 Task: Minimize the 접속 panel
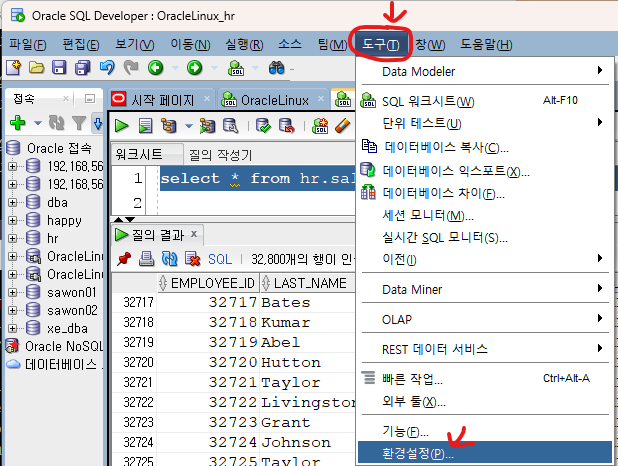point(90,99)
